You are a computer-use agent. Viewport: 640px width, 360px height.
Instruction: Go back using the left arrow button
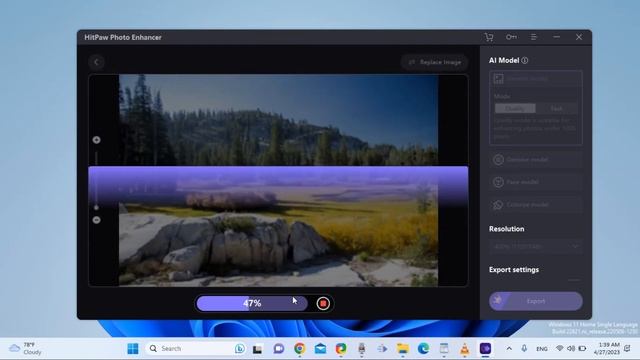96,62
